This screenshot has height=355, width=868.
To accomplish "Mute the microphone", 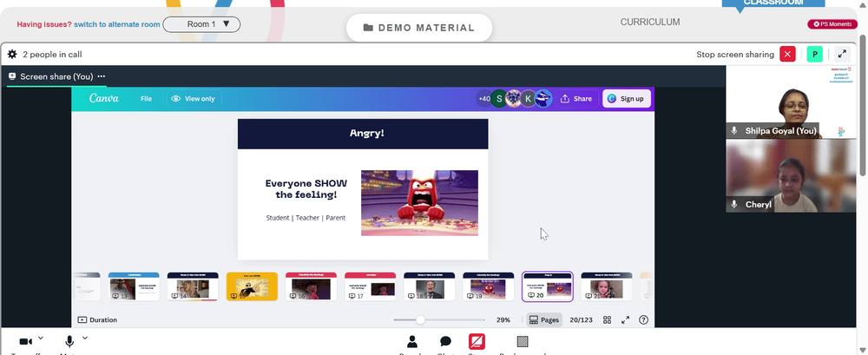I will (69, 342).
